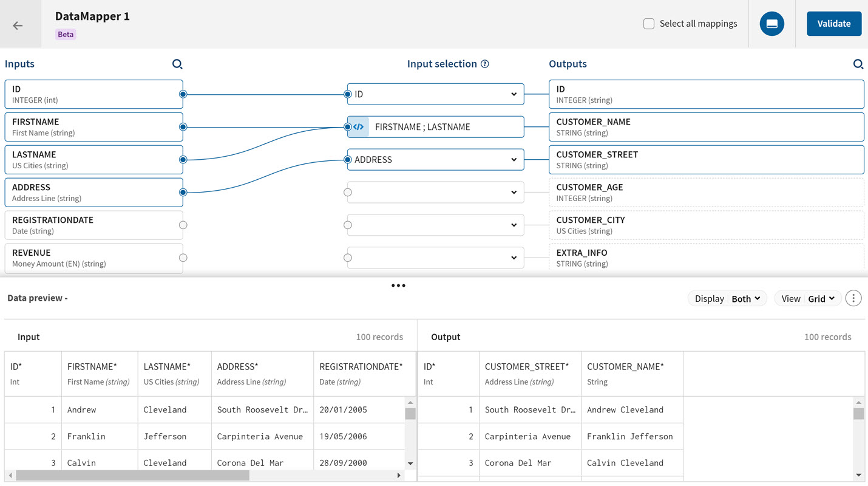Search outputs with the magnifier icon

(858, 64)
